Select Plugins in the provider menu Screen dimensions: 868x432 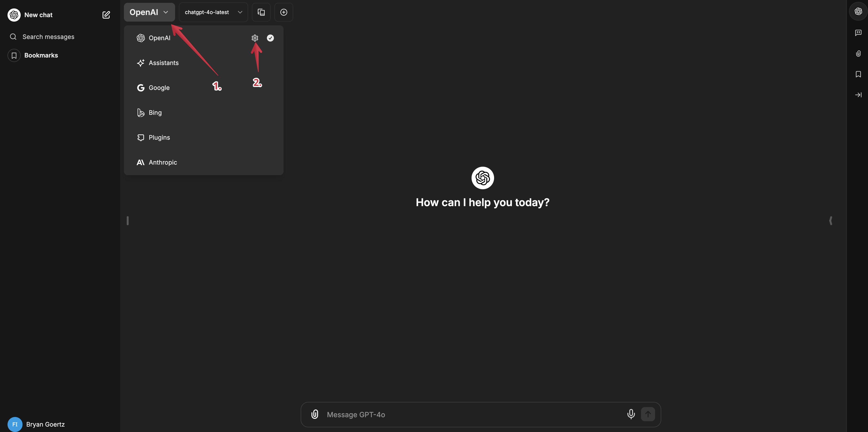tap(159, 137)
